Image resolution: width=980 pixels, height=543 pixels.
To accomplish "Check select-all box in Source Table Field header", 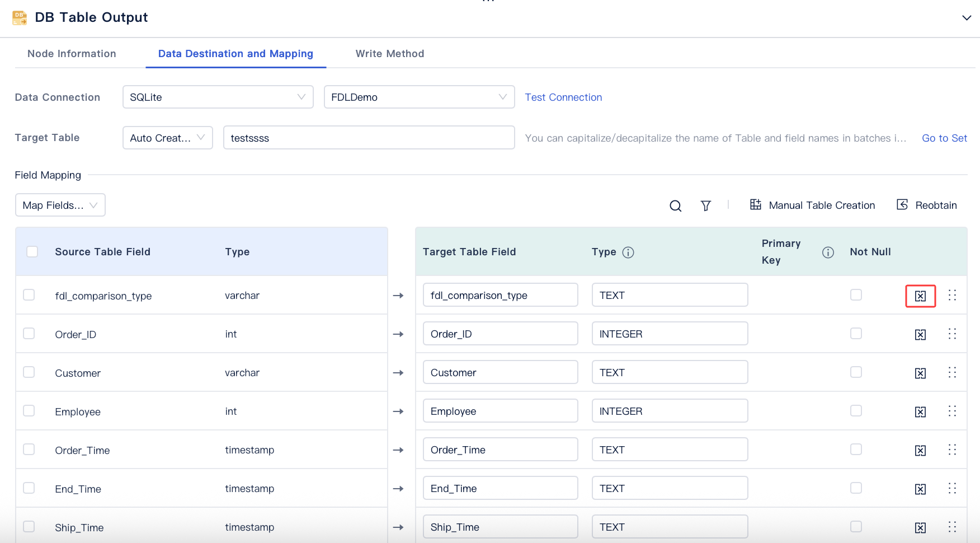I will (x=32, y=251).
